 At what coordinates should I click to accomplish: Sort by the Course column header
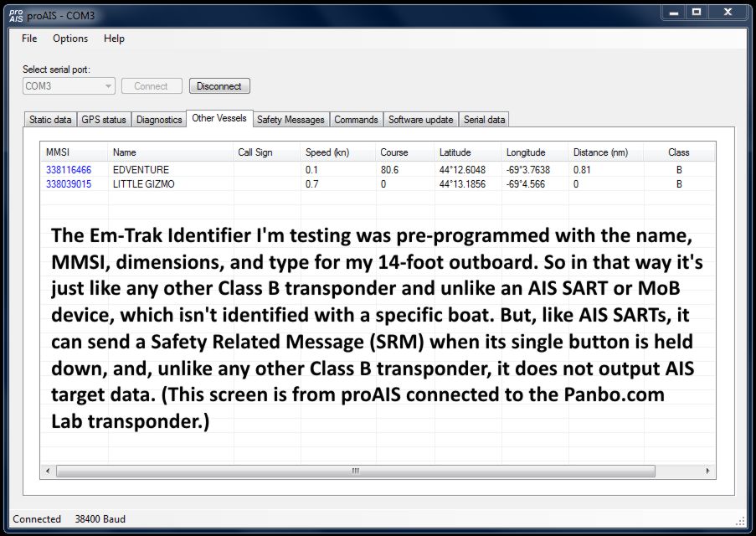coord(404,152)
